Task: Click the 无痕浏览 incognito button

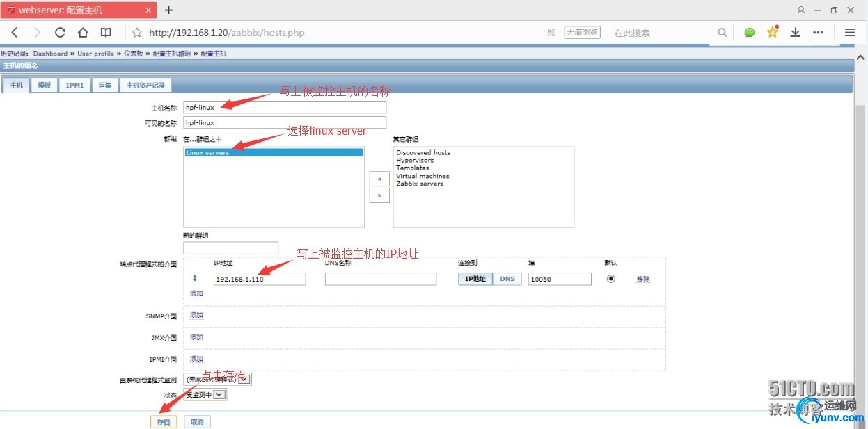Action: (582, 33)
